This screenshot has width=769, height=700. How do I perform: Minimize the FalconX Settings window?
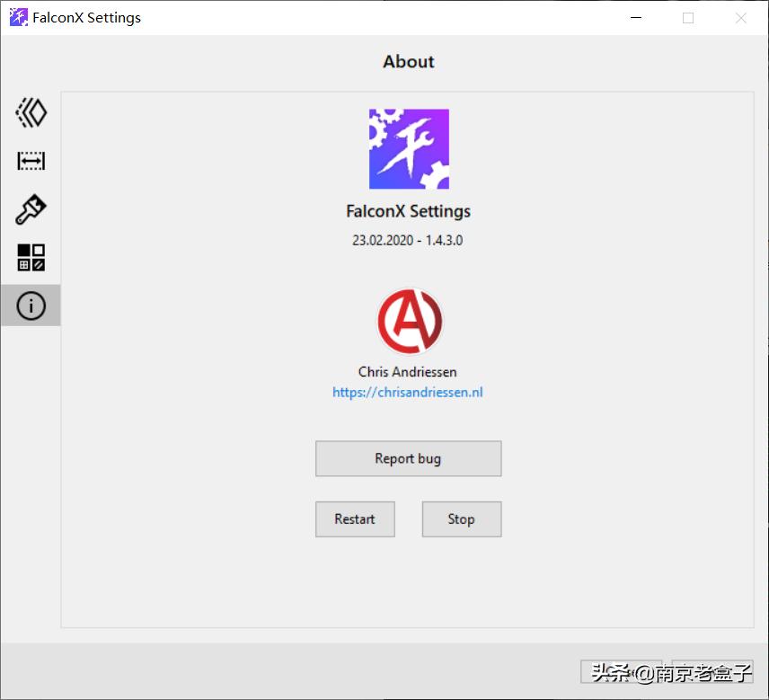[x=636, y=18]
